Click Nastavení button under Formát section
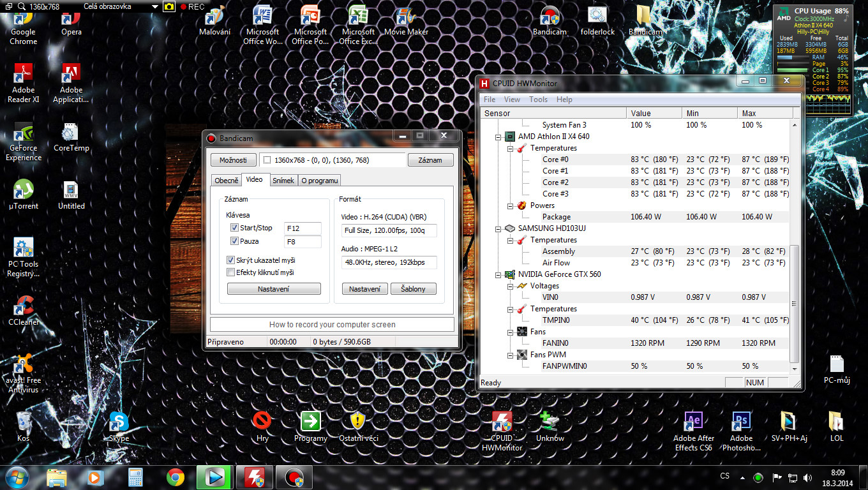The image size is (868, 490). click(365, 289)
